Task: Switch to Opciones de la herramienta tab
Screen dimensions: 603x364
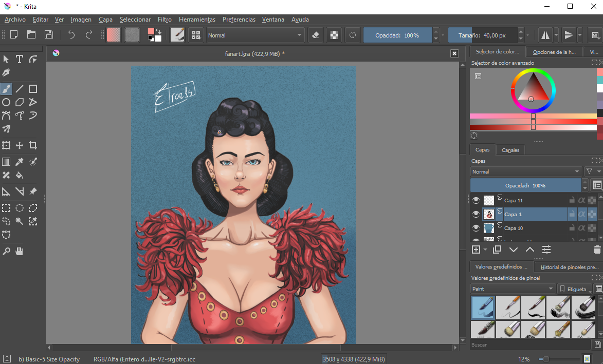Action: click(x=554, y=52)
